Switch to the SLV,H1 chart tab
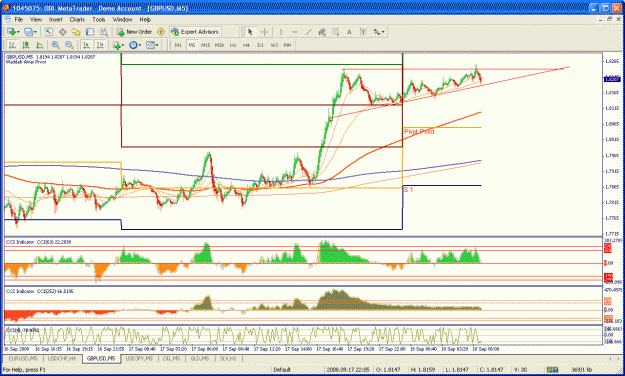This screenshot has width=625, height=376. 228,358
